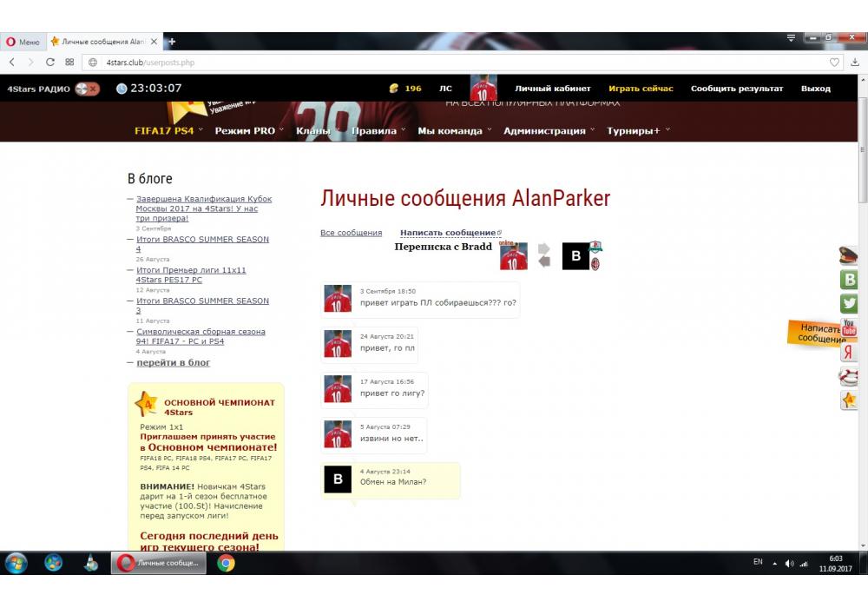This screenshot has width=868, height=608.
Task: Expand the Режим PRO menu
Action: (249, 130)
